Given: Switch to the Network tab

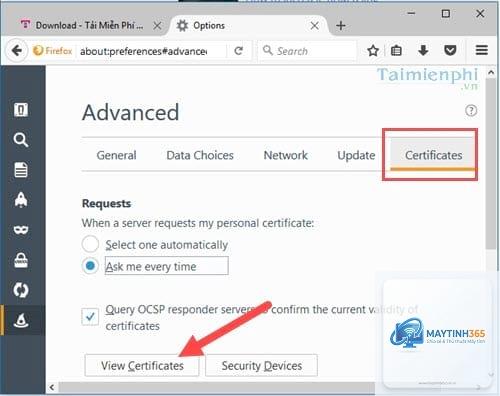Looking at the screenshot, I should point(286,155).
